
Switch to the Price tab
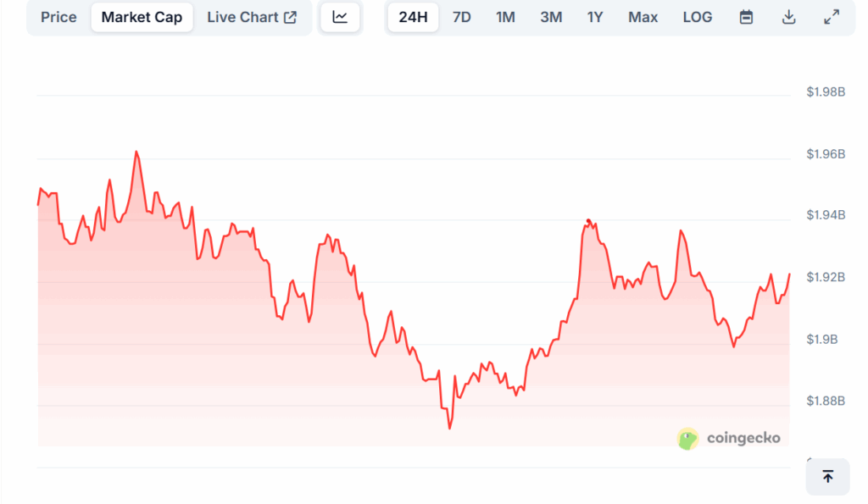[58, 17]
